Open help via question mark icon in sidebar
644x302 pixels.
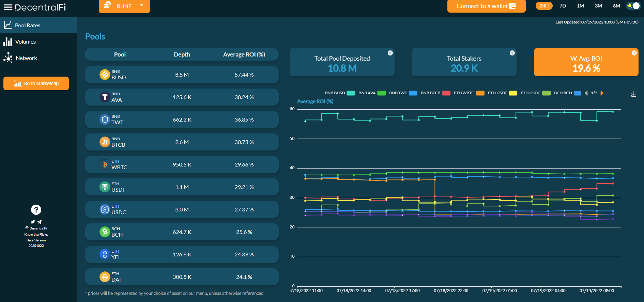point(36,210)
